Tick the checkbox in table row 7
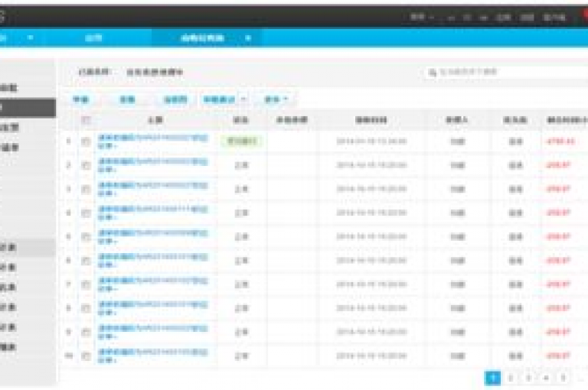 pos(86,284)
